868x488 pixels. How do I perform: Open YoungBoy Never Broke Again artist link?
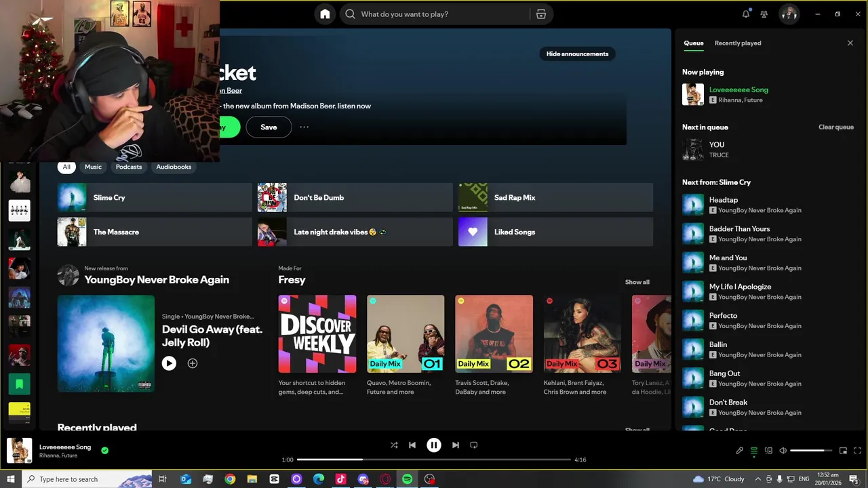click(x=157, y=280)
